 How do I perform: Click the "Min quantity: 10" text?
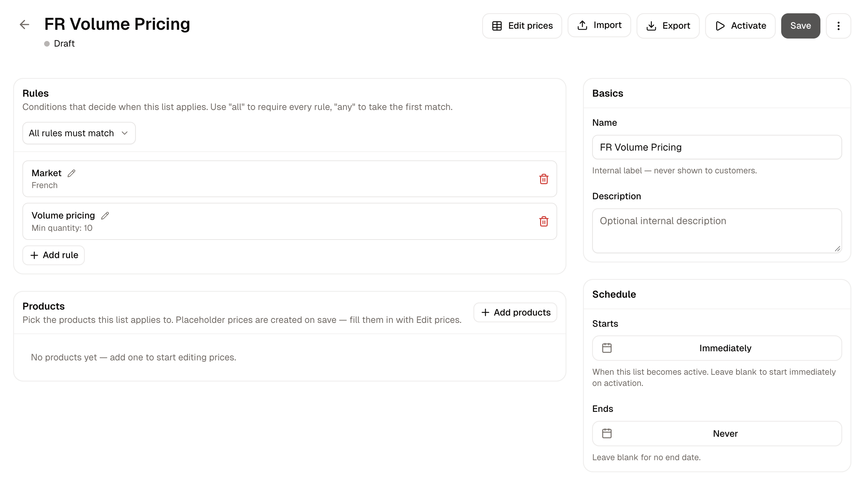(62, 228)
